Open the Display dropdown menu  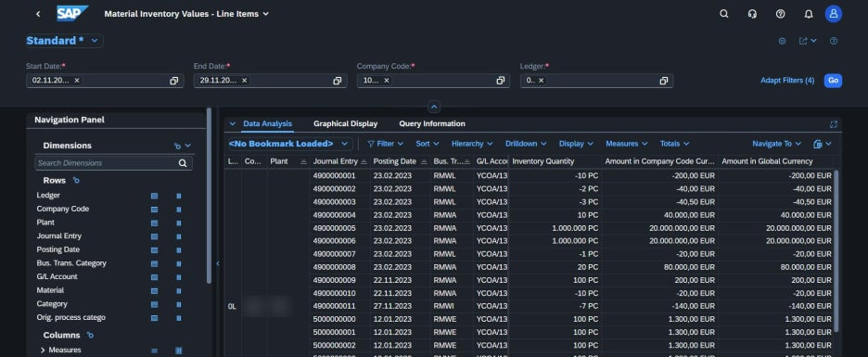(576, 144)
